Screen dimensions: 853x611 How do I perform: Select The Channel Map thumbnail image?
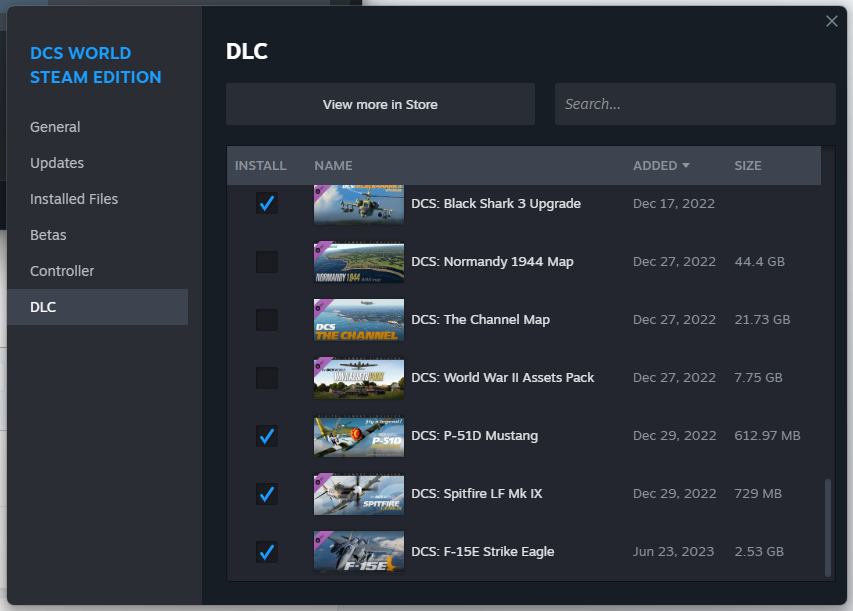(x=359, y=320)
